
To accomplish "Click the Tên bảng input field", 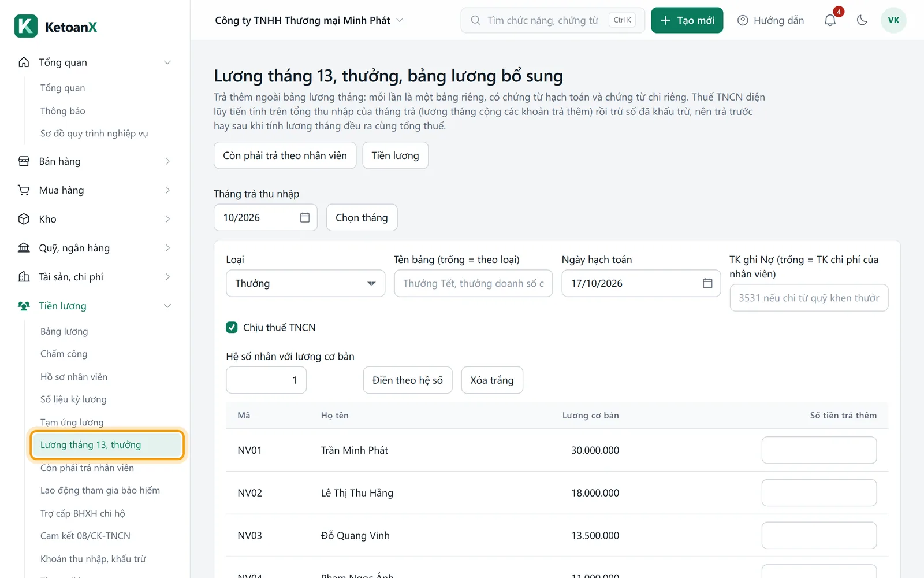I will 474,283.
